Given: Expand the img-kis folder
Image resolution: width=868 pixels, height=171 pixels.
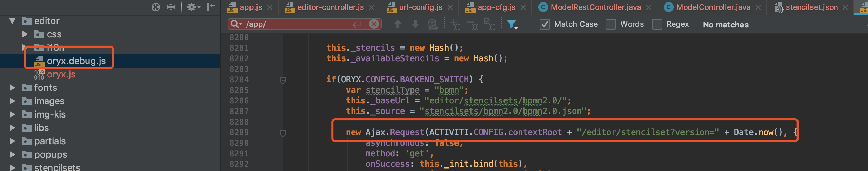Looking at the screenshot, I should click(x=12, y=114).
